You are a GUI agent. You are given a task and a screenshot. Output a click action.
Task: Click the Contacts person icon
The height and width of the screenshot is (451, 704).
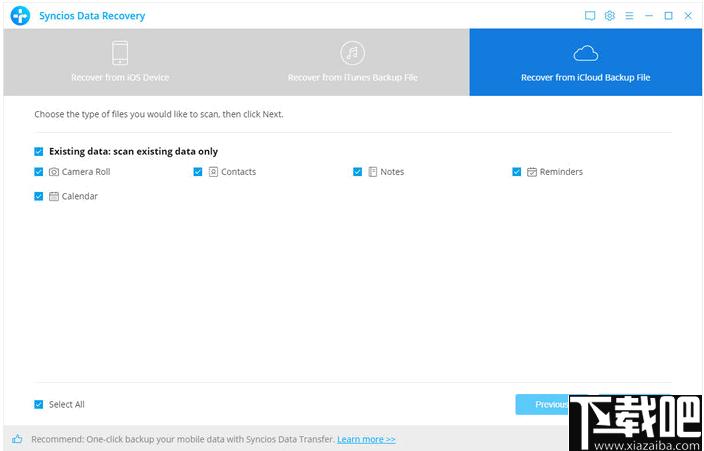click(x=213, y=172)
